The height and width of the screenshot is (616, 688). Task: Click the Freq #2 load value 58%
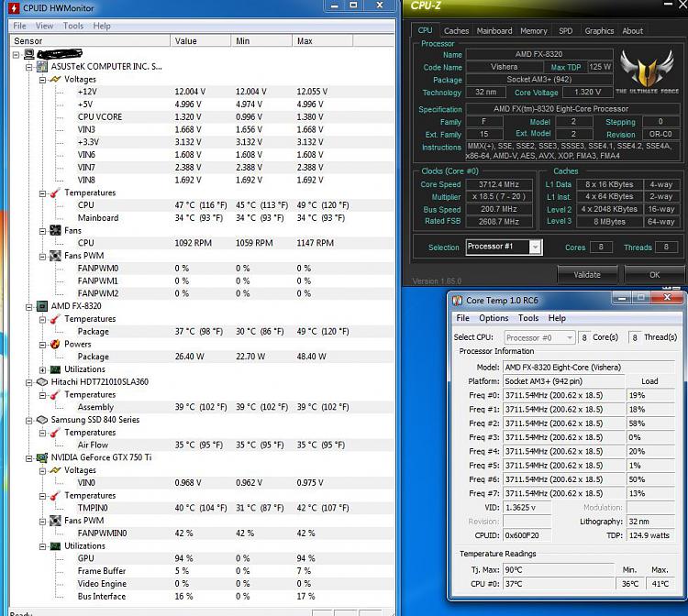pyautogui.click(x=649, y=423)
